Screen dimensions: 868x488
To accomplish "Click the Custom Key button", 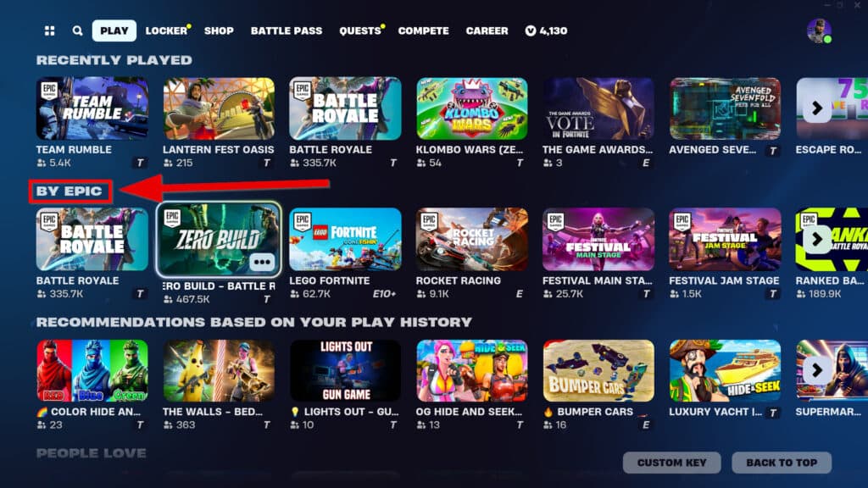I will click(x=671, y=463).
